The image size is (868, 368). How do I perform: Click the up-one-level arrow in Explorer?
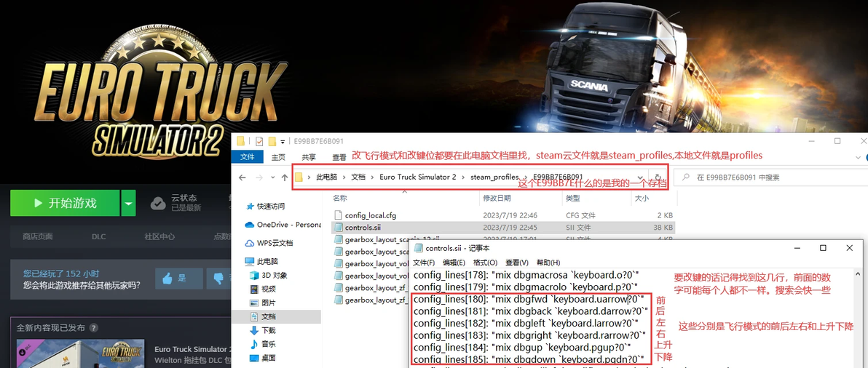coord(285,177)
